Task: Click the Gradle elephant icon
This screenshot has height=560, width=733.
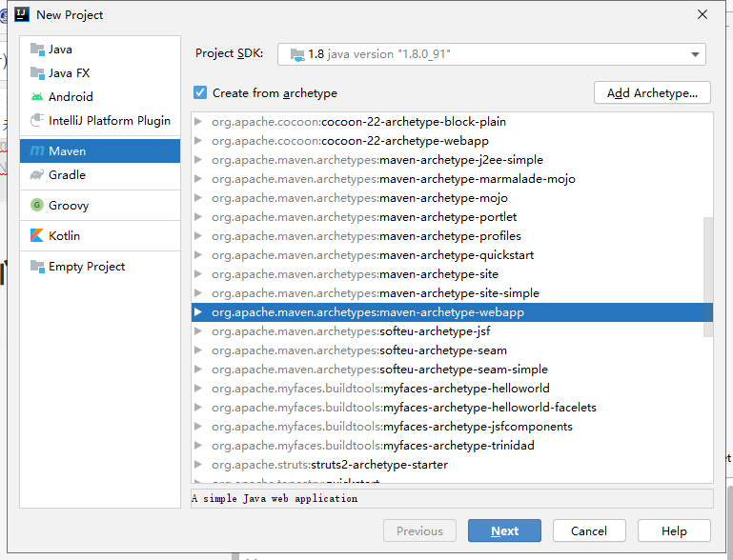Action: point(37,175)
